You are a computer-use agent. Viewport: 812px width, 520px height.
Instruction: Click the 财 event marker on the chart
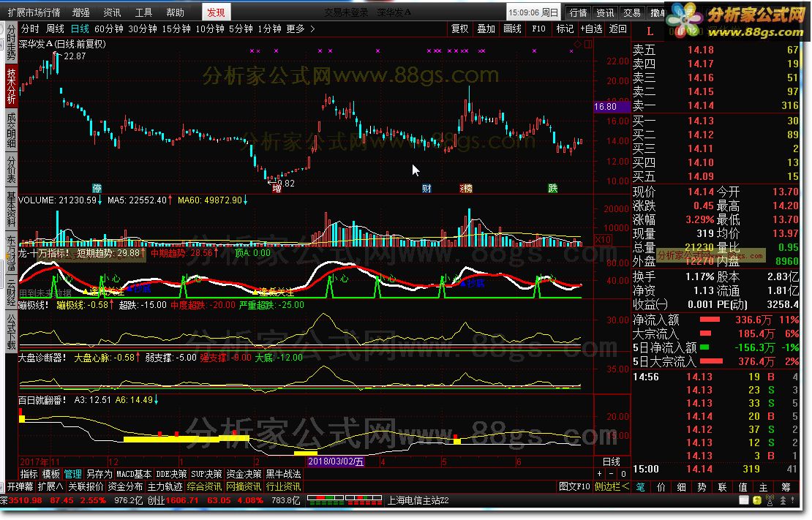click(x=426, y=188)
